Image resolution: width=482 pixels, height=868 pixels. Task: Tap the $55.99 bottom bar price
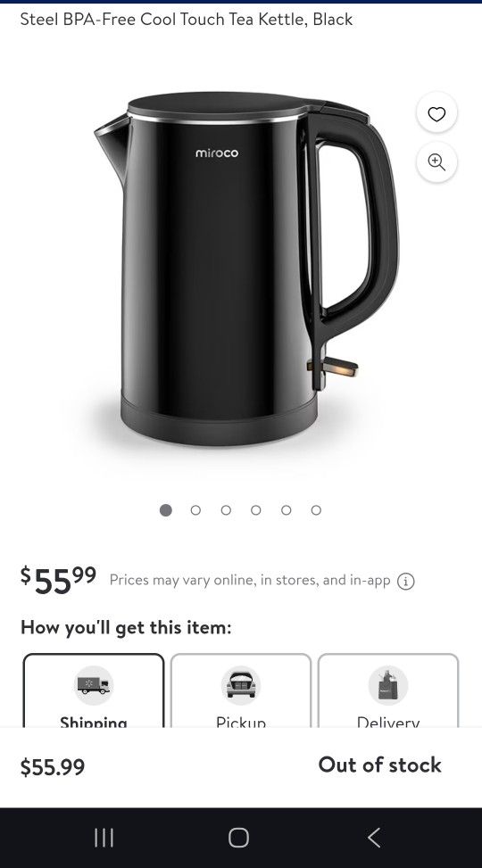click(53, 767)
